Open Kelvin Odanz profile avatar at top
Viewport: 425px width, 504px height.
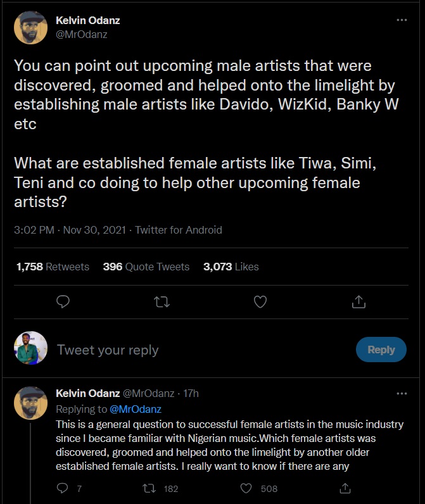31,27
